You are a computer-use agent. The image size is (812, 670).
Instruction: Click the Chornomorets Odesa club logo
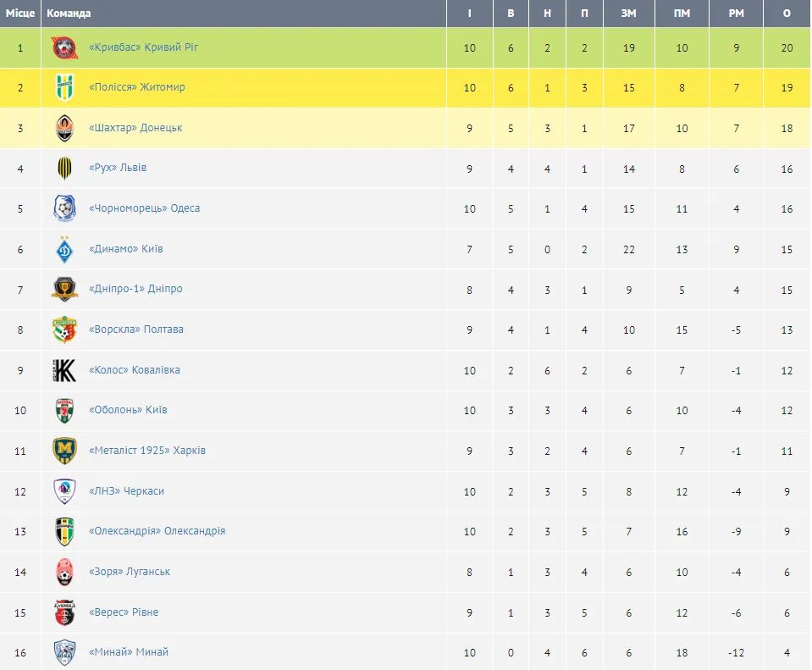tap(64, 208)
